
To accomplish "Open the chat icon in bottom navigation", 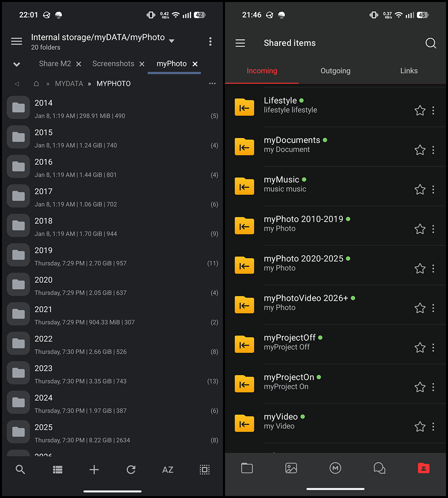I will tap(379, 468).
